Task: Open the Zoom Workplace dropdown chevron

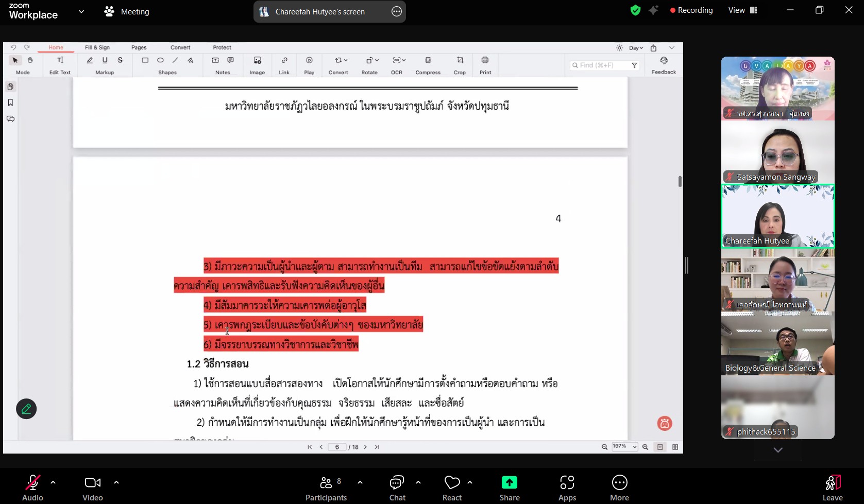Action: [81, 11]
